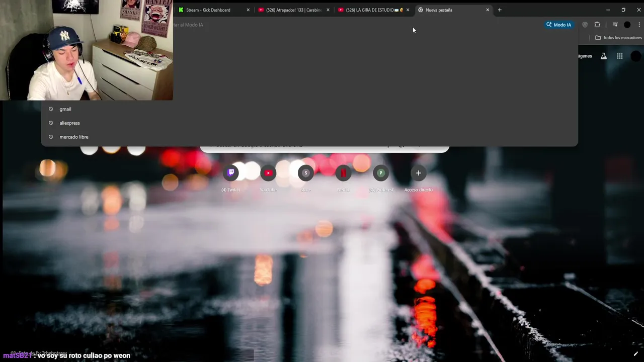
Task: Activate the Modo IA button
Action: [559, 25]
